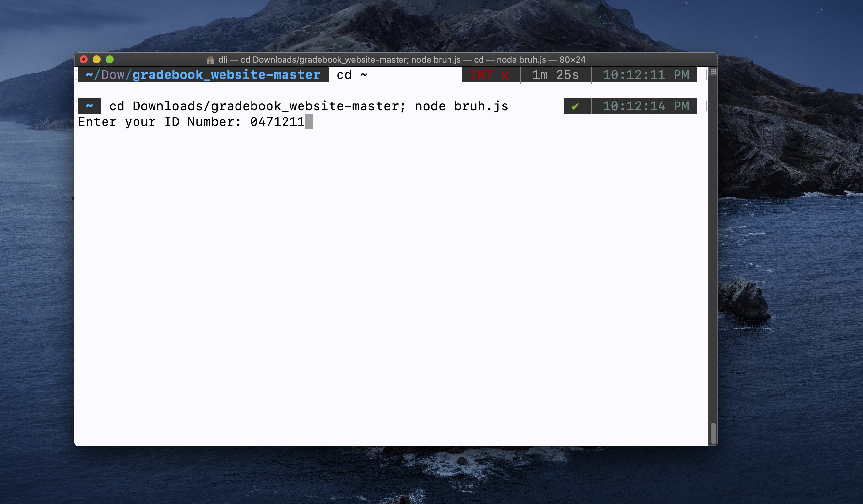
Task: Click the green checkmark status icon
Action: (575, 106)
